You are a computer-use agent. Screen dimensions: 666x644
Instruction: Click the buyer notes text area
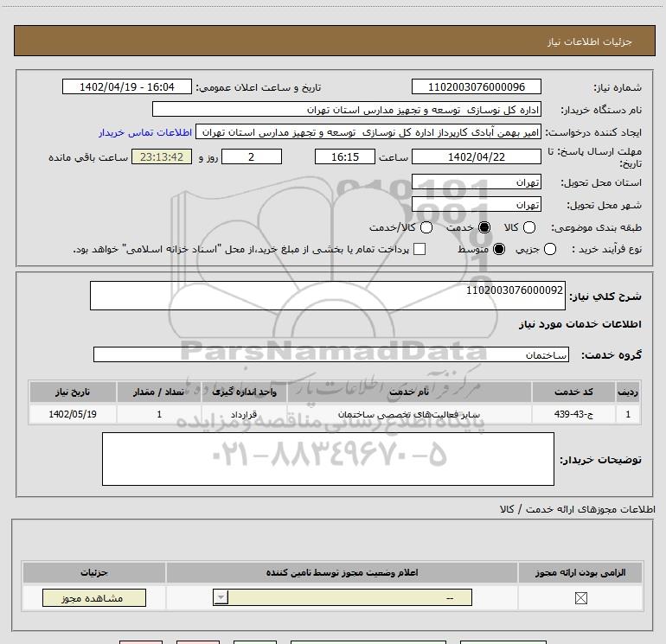[328, 459]
